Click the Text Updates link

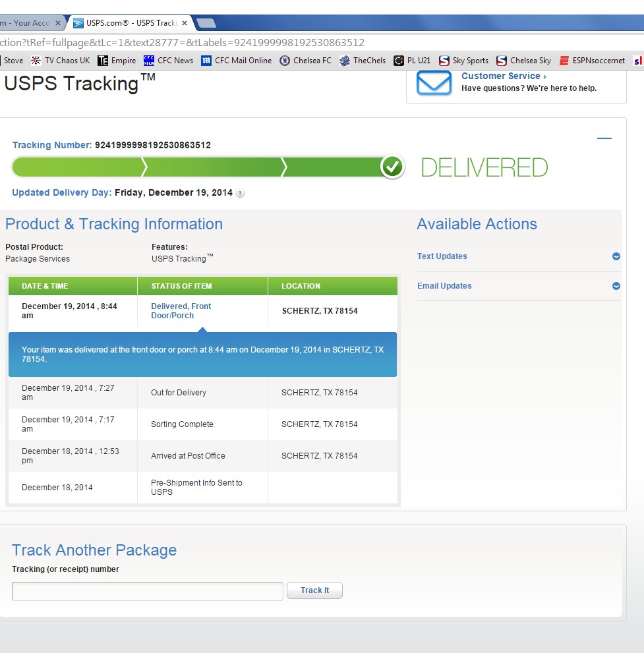click(x=442, y=256)
